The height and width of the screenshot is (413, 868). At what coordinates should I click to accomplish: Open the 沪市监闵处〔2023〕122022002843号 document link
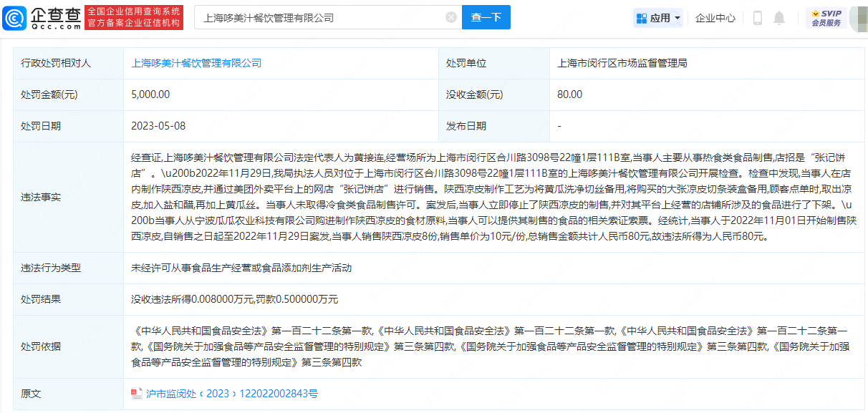click(231, 394)
